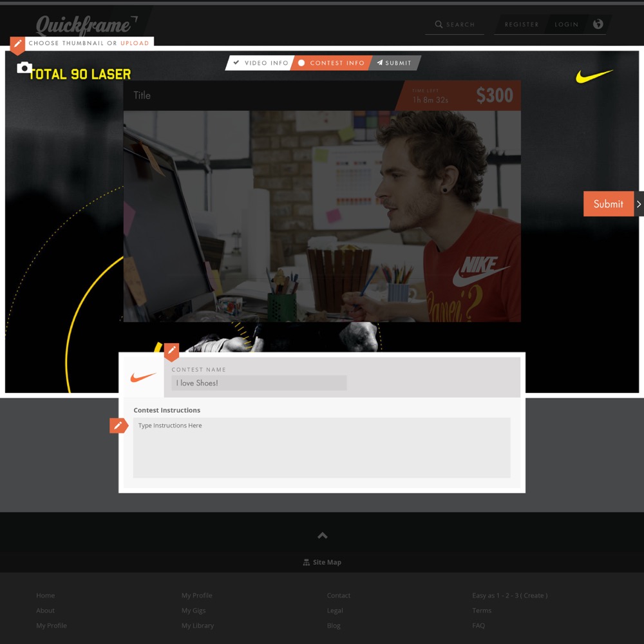Visit the Blog footer link
Viewport: 644px width, 644px height.
click(x=334, y=626)
